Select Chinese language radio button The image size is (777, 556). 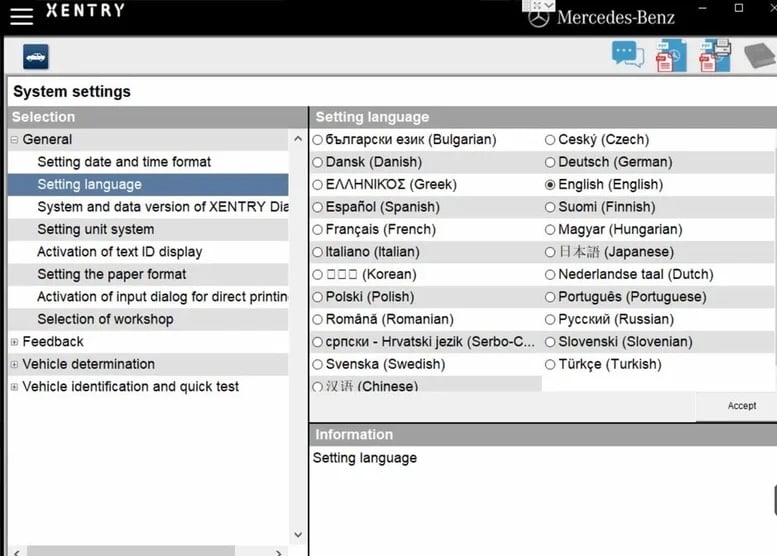[x=318, y=387]
